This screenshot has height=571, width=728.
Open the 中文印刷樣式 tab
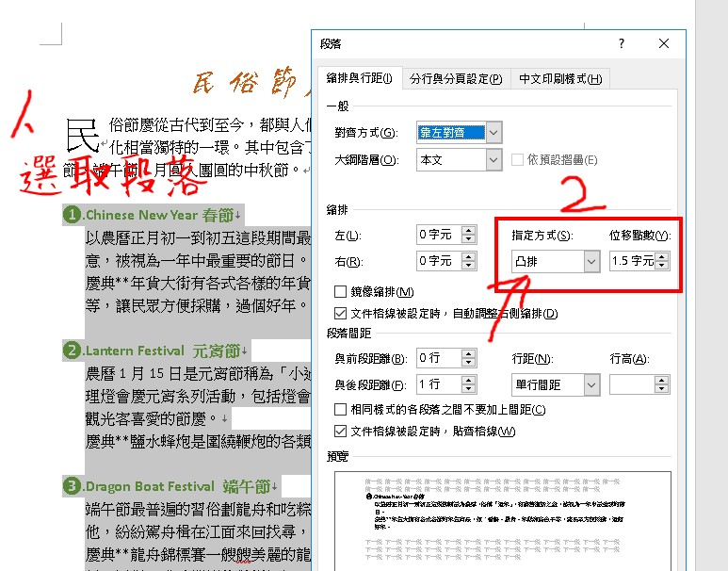click(x=559, y=79)
